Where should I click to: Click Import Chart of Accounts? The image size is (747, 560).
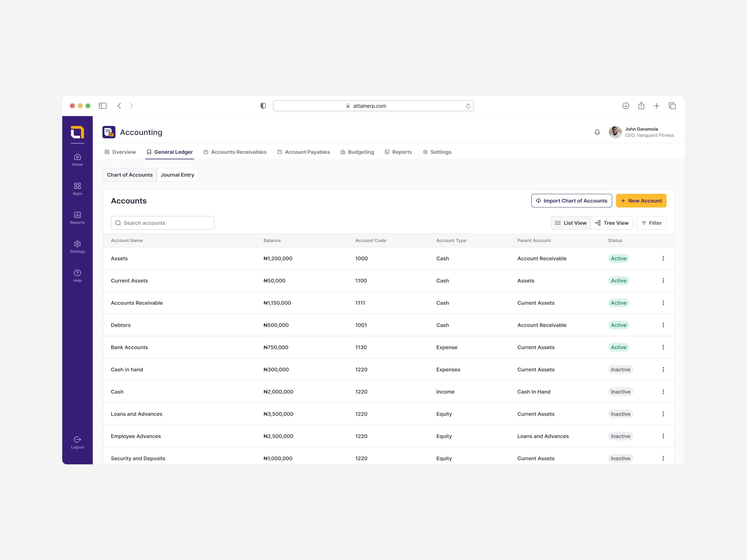(x=571, y=201)
